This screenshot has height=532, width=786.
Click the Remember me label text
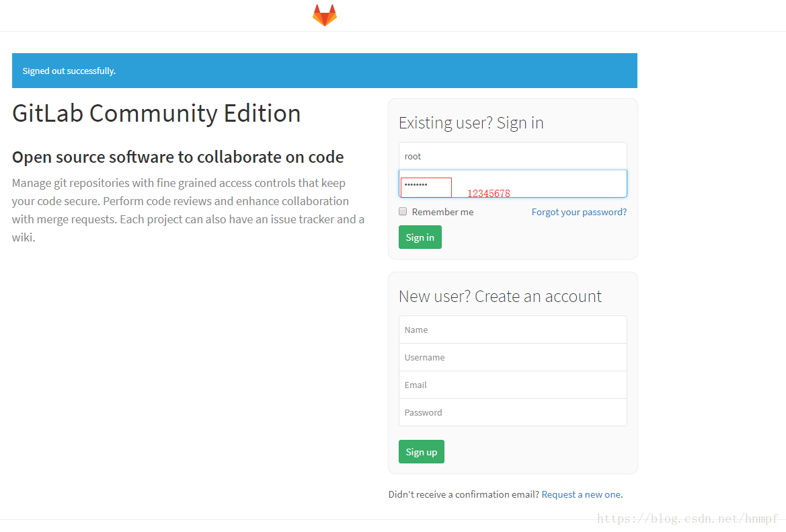[442, 212]
